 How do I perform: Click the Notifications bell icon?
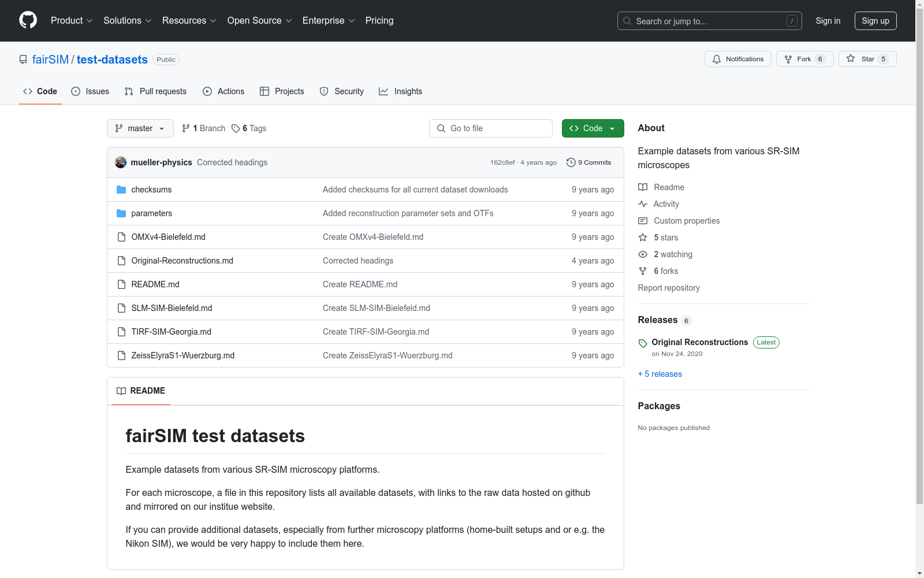pos(717,59)
